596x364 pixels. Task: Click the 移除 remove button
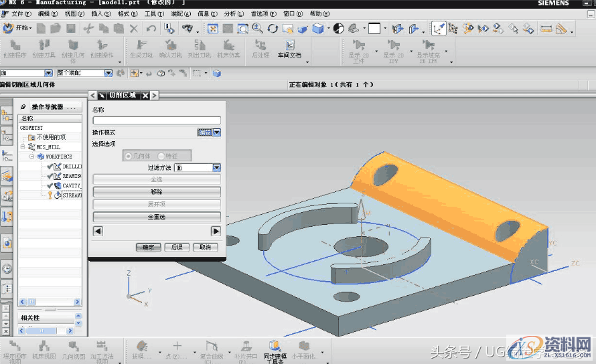point(157,191)
